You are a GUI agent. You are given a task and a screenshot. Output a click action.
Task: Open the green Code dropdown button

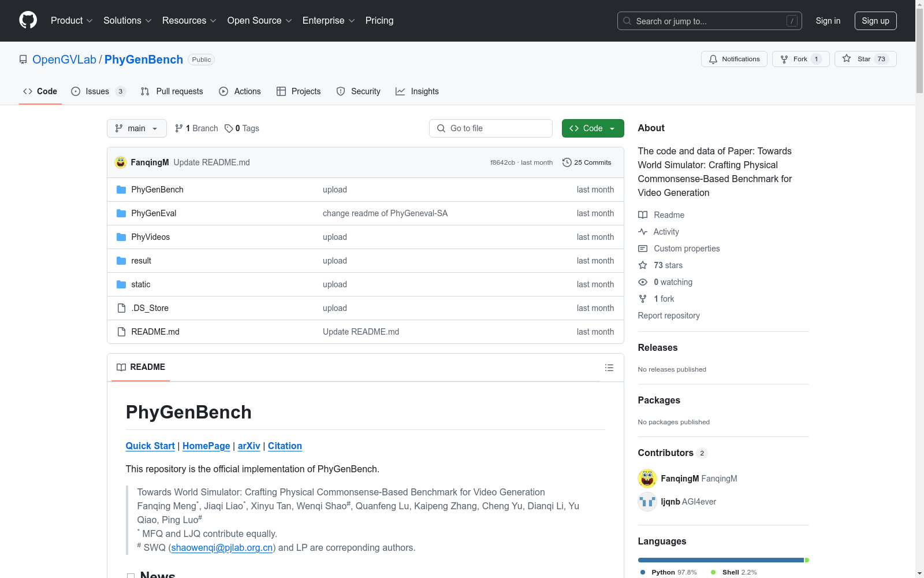[x=593, y=128]
